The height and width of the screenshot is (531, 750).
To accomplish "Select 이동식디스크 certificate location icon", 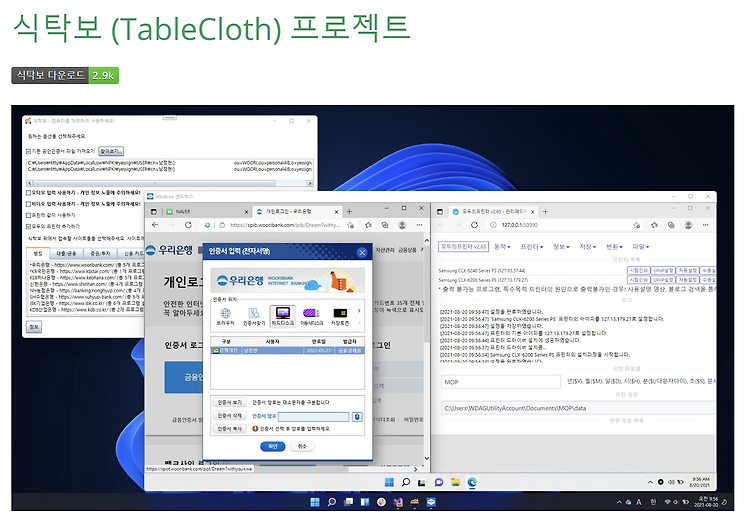I will [x=311, y=317].
